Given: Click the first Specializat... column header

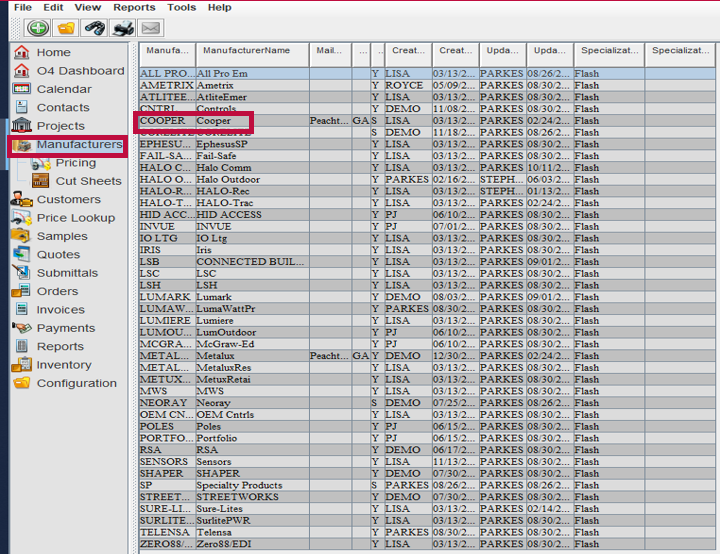Looking at the screenshot, I should [x=609, y=55].
